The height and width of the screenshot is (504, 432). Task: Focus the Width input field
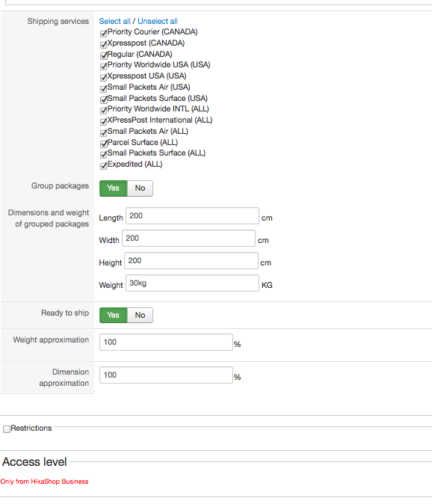pos(188,239)
